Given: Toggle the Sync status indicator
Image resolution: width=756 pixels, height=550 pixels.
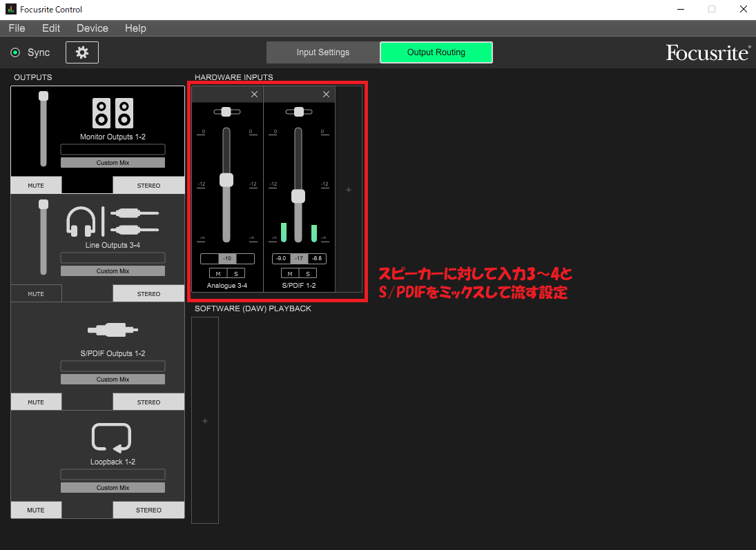Looking at the screenshot, I should pyautogui.click(x=15, y=52).
